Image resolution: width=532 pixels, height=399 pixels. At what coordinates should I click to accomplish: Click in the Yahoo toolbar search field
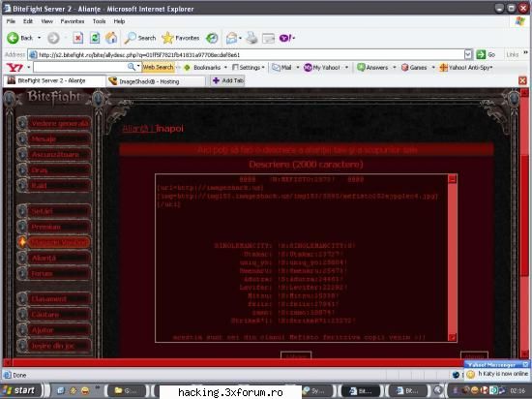(80, 67)
